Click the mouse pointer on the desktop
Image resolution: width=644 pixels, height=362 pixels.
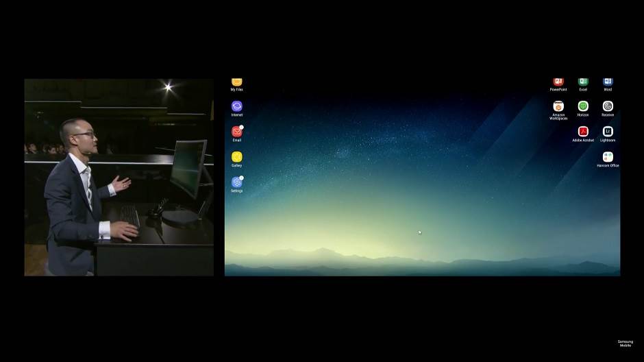click(x=420, y=232)
